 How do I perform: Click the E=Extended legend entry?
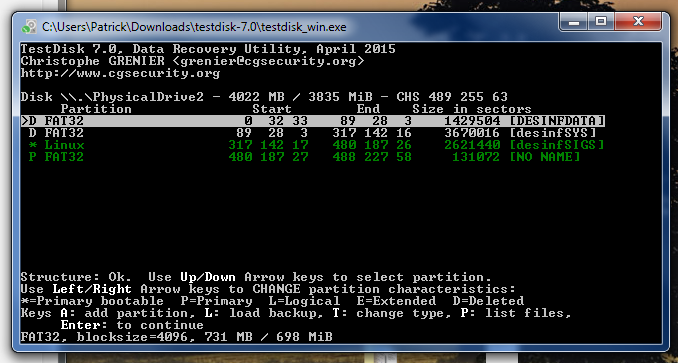(396, 301)
